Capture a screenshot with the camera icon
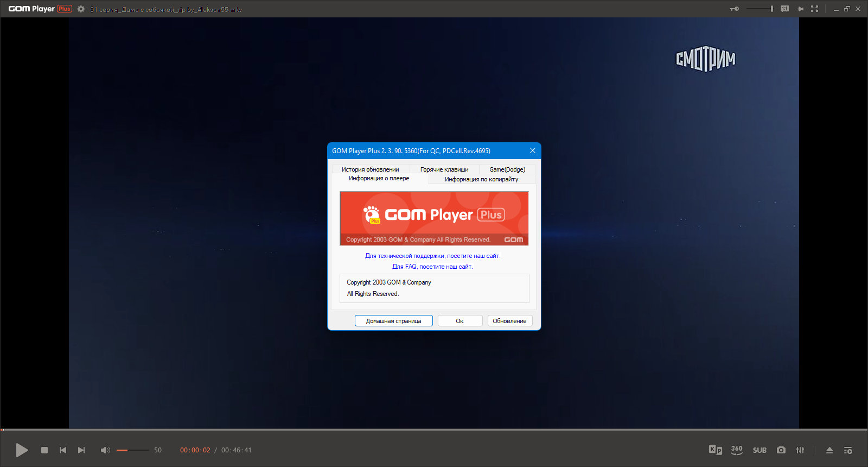The height and width of the screenshot is (467, 868). (781, 450)
